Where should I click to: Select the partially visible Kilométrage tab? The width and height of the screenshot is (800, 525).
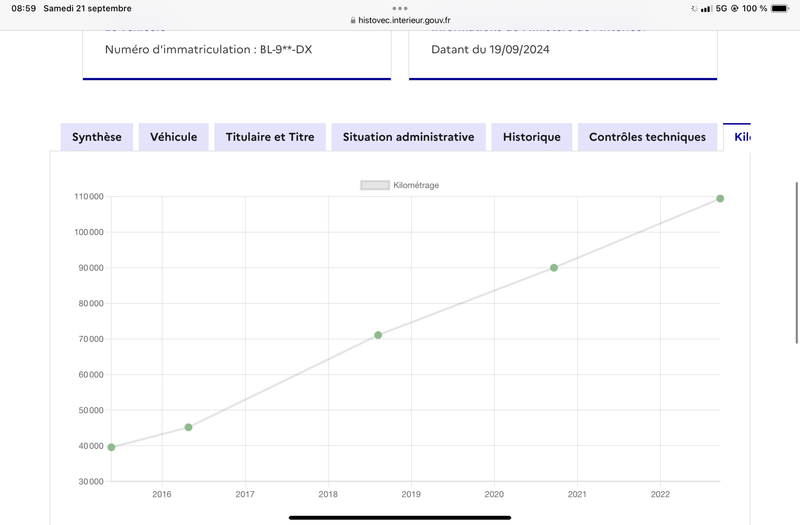coord(737,137)
